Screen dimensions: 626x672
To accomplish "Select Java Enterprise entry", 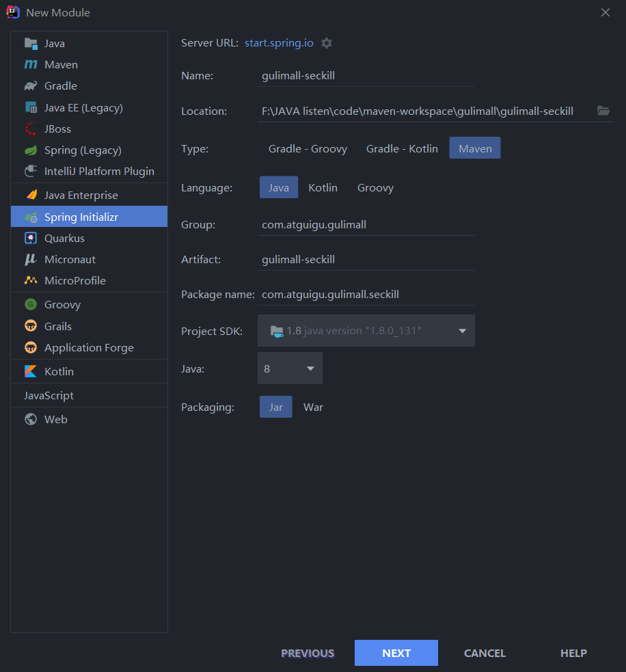I will (x=89, y=195).
